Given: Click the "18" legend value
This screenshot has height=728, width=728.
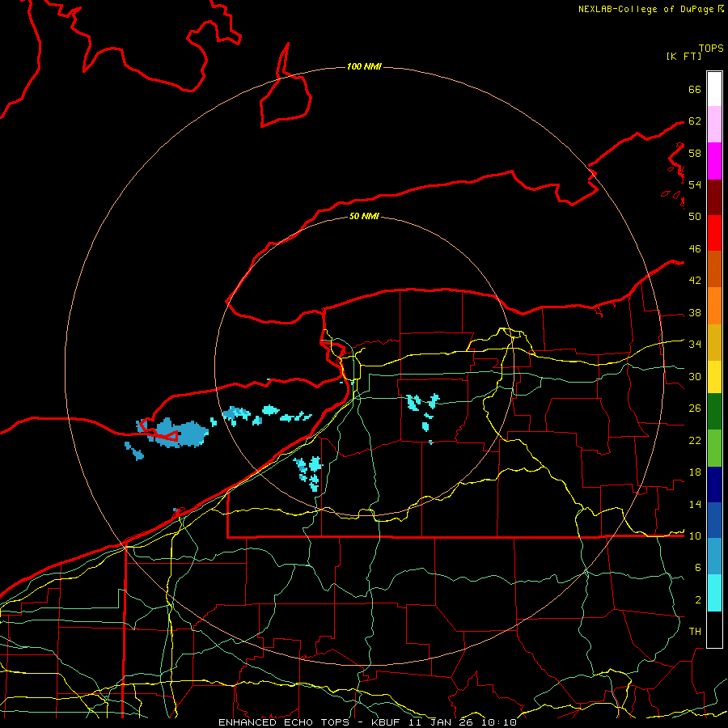Looking at the screenshot, I should [x=695, y=472].
